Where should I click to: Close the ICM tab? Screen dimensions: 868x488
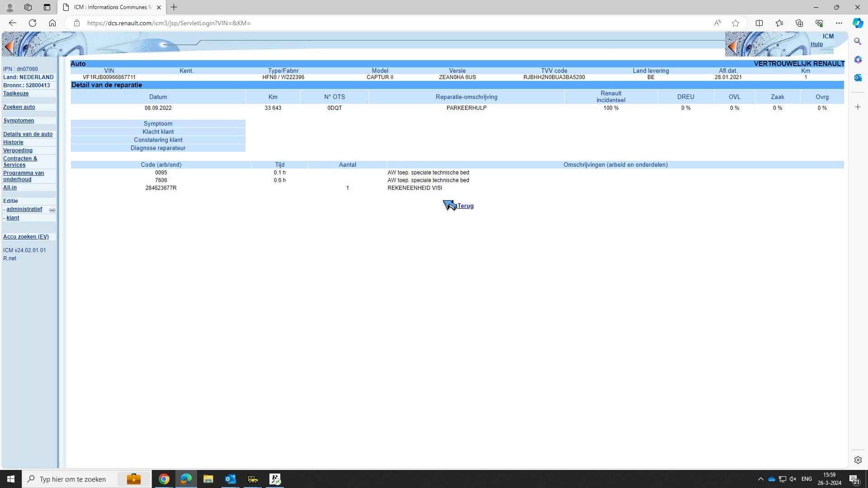click(x=159, y=7)
